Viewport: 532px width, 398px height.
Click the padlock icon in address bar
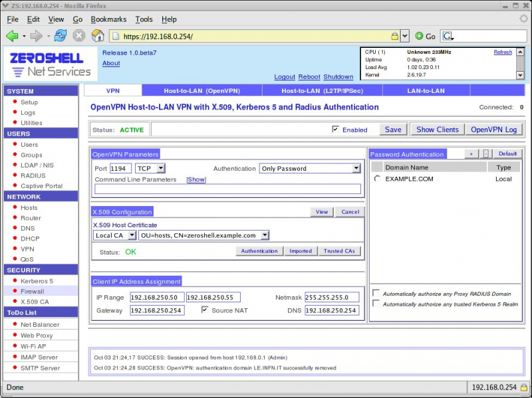pos(395,36)
